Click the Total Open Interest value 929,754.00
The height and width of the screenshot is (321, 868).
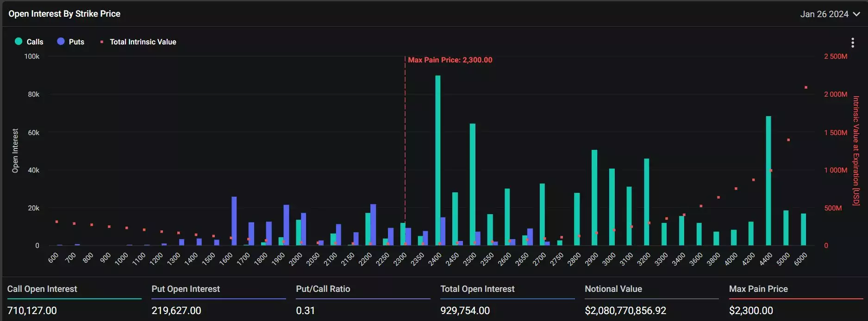pyautogui.click(x=465, y=310)
